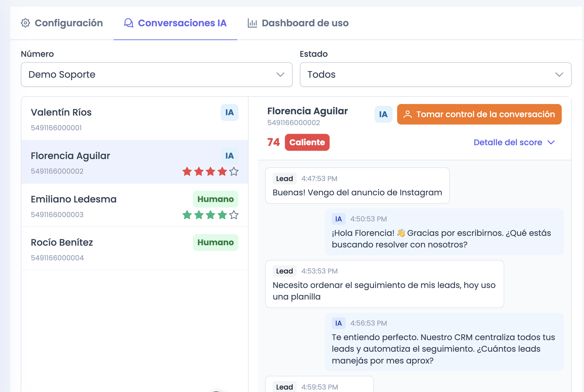Click the Dashboard de uso chart icon
Screen dimensions: 584x392
coord(252,23)
